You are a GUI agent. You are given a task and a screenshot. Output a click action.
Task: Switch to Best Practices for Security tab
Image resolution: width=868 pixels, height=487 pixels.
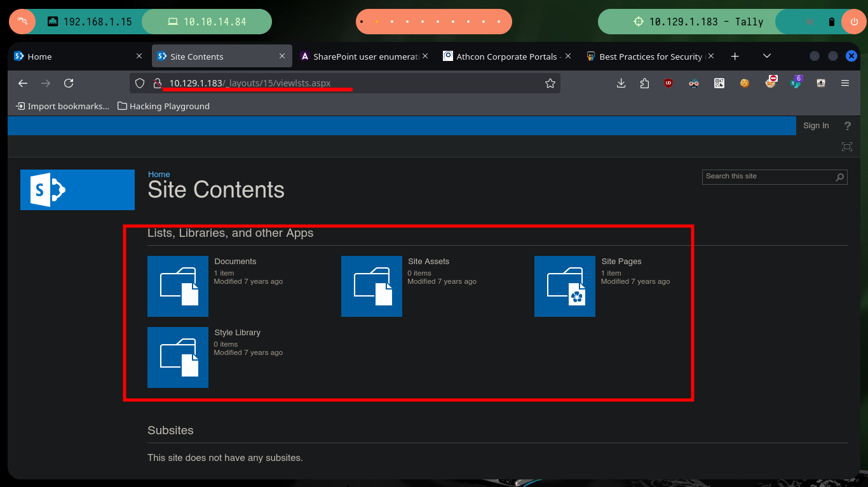tap(651, 57)
